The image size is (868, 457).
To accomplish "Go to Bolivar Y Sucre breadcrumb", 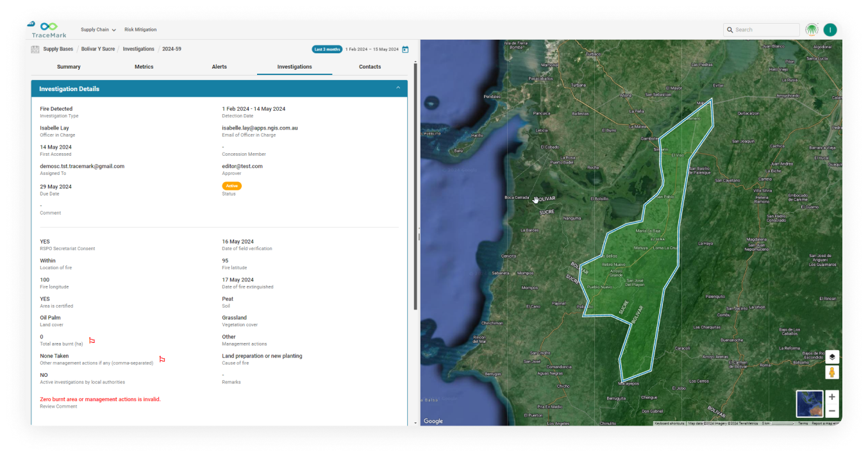I will tap(98, 49).
